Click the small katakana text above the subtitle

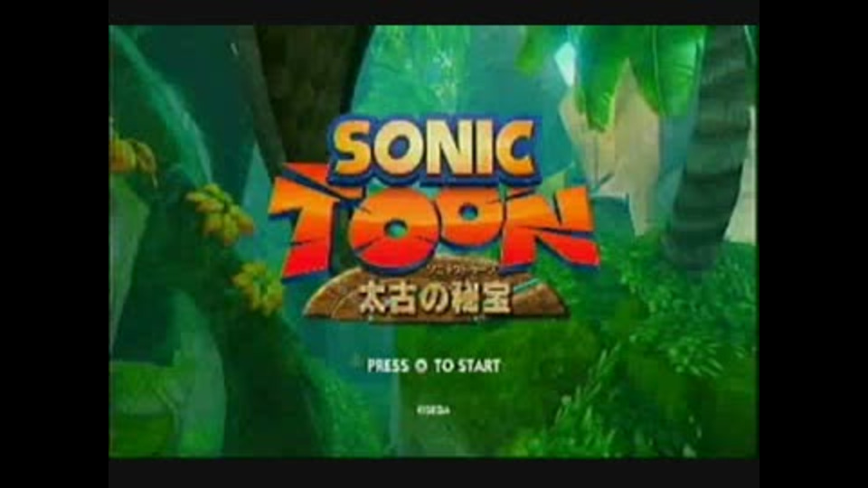point(465,270)
